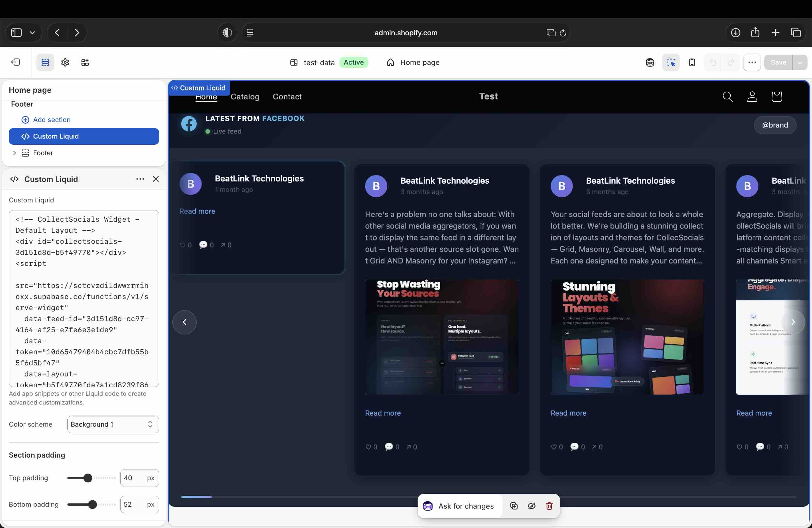Open the Catalog menu item
The image size is (812, 528).
click(x=245, y=97)
